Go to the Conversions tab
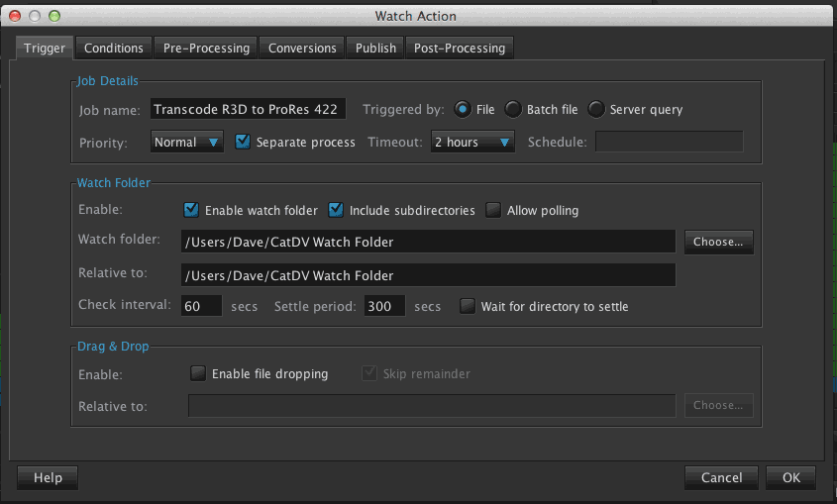Screen dimensions: 837x504 303,48
